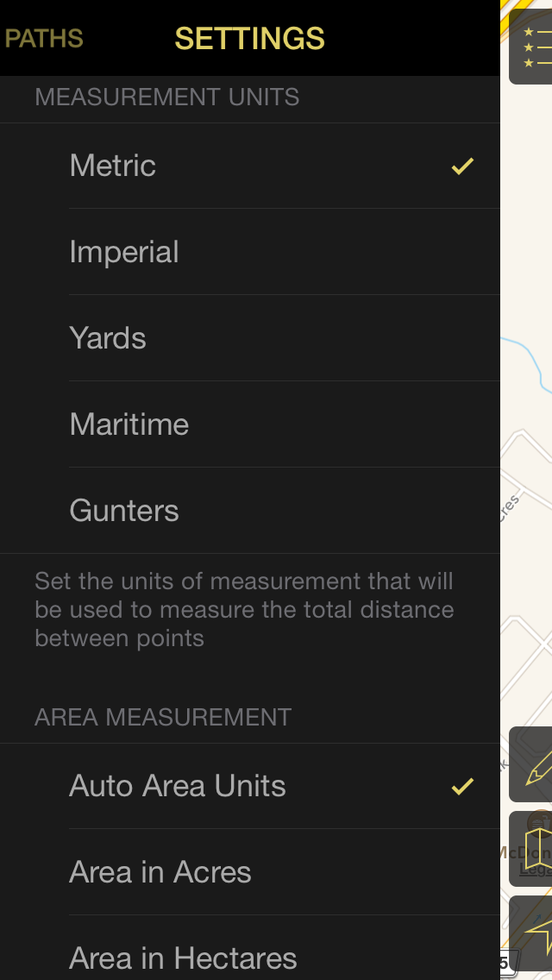Tap the Measurement Units section header
552x980 pixels.
tap(167, 97)
